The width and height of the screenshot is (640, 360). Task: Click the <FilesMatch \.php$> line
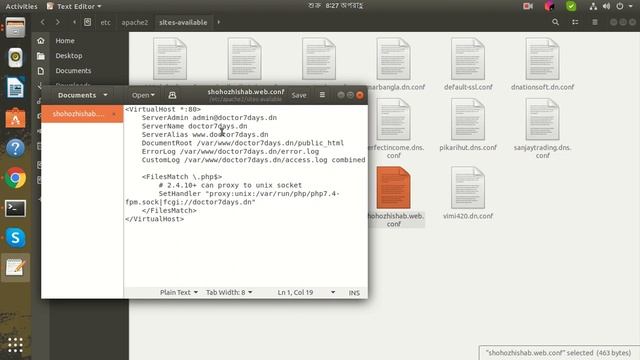[182, 177]
